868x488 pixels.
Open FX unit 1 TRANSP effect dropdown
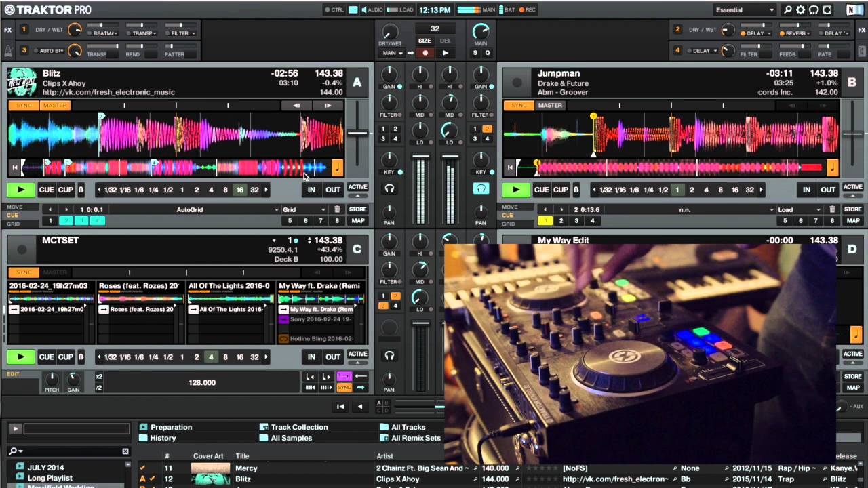click(x=144, y=33)
